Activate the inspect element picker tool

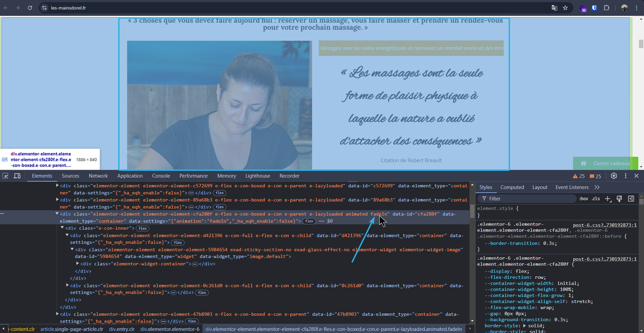tap(6, 176)
